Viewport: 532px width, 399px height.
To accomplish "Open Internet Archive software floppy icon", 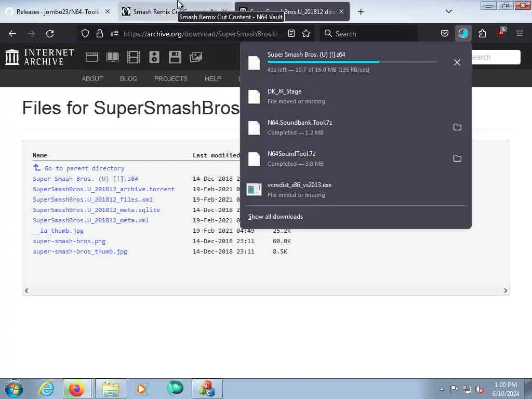I will click(175, 57).
